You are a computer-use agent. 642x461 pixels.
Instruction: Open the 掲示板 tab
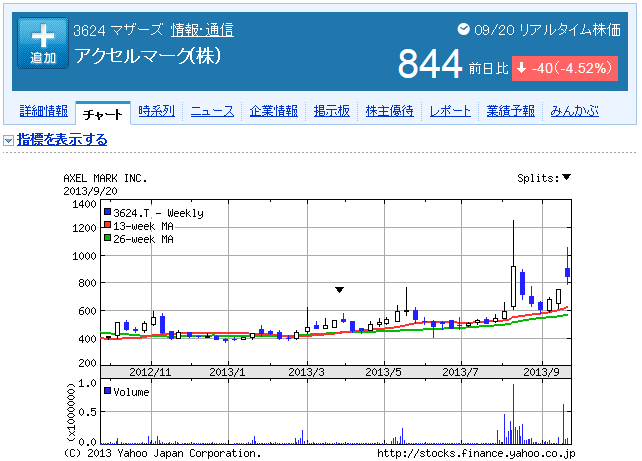point(332,111)
